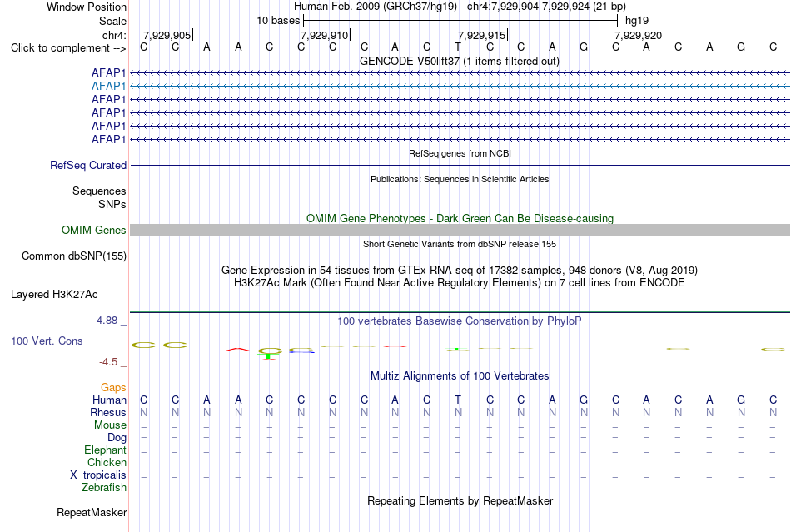Click the RefSeq Curated intron line
The image size is (791, 532).
tap(460, 166)
